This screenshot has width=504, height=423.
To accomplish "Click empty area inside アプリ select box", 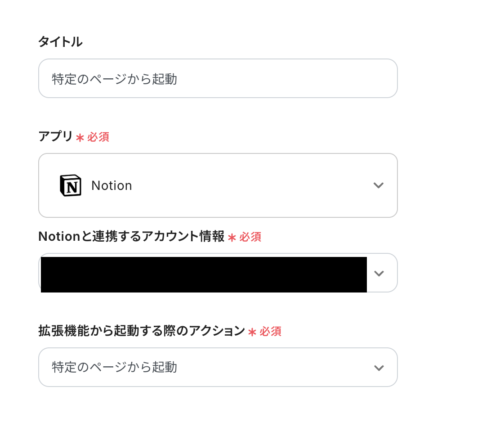I will pos(252,185).
